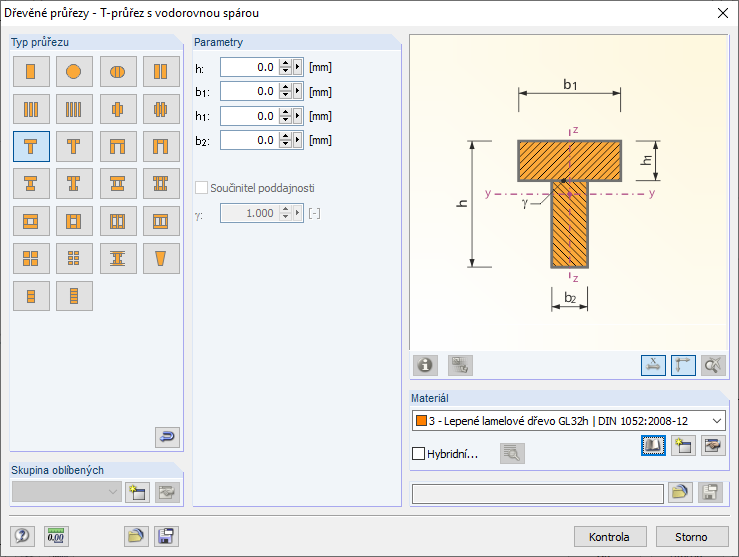Select the double rectangle cross-section type
The image size is (739, 557).
coord(161,72)
